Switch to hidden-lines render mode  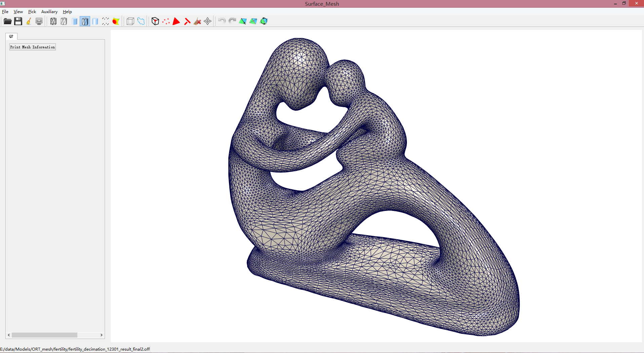pos(64,21)
